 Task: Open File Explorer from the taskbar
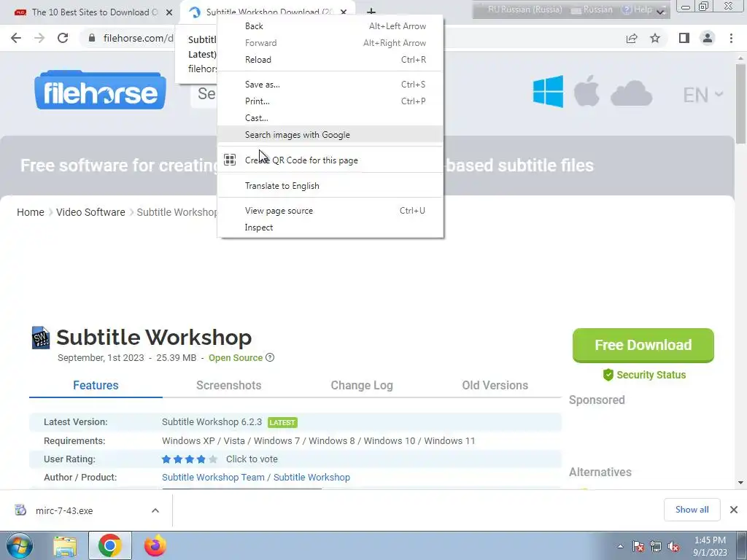coord(65,547)
